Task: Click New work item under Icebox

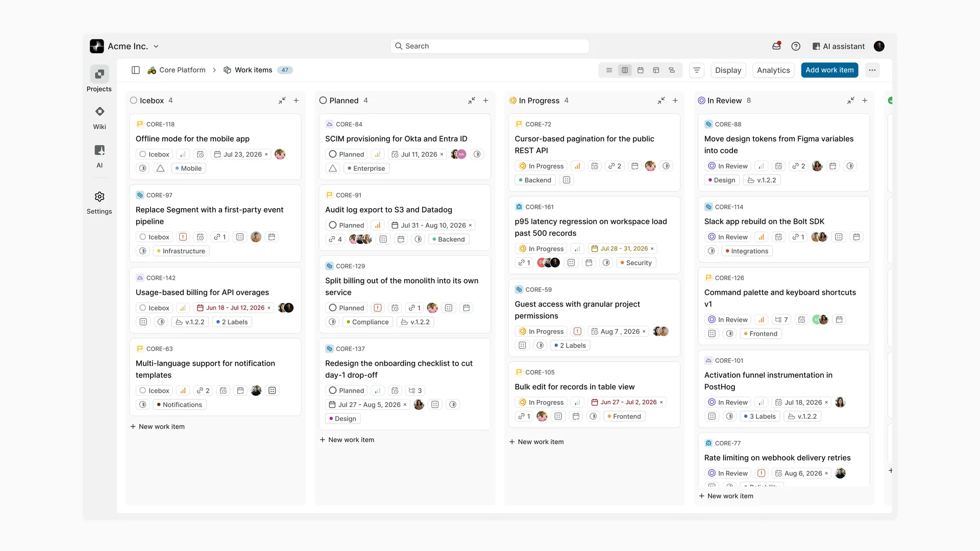Action: point(157,427)
